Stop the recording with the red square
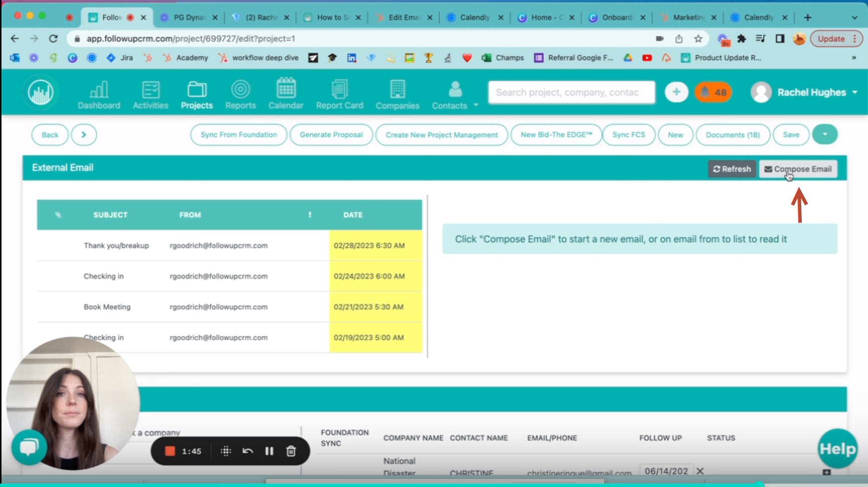Viewport: 868px width, 487px height. [x=169, y=451]
